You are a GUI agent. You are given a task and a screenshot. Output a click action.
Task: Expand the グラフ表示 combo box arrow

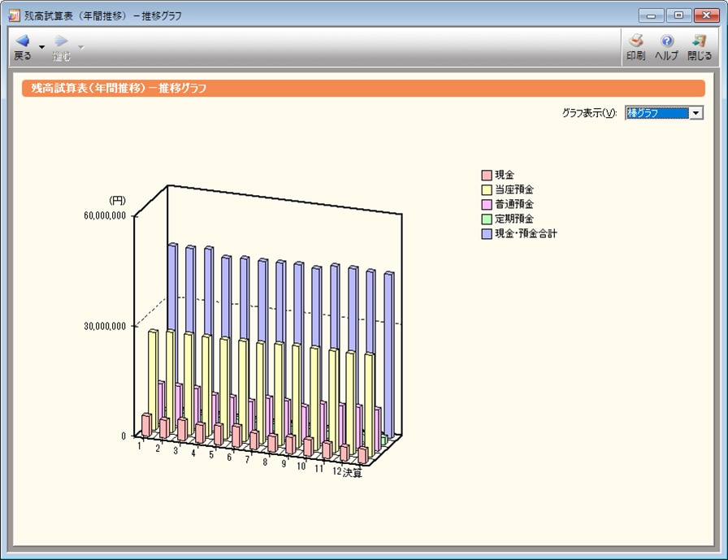coord(695,113)
